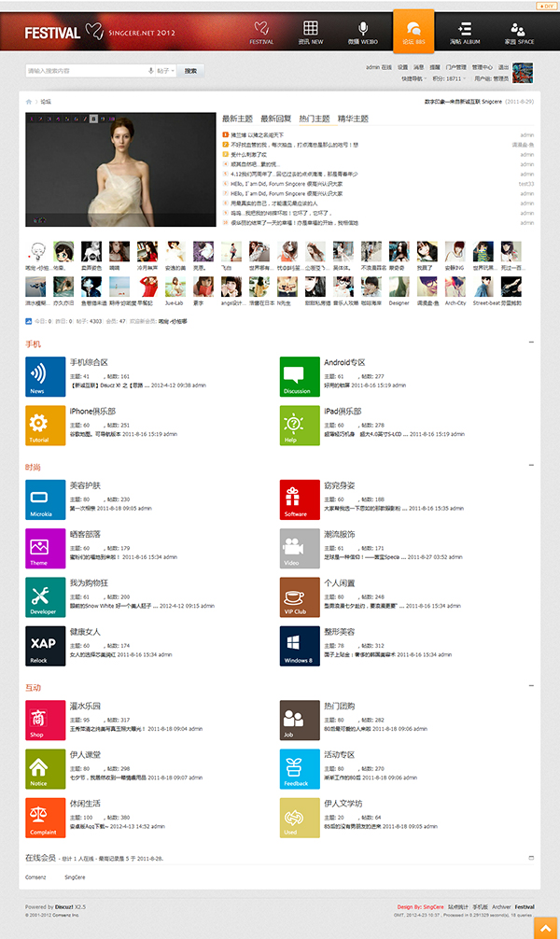Open the blue News forum tile
Viewport: 560px width, 939px height.
click(46, 377)
